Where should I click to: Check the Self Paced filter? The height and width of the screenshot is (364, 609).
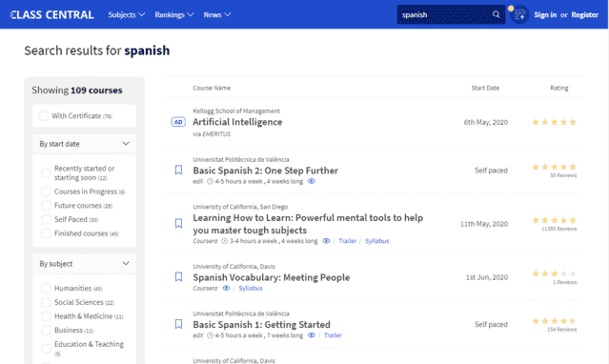tap(46, 219)
